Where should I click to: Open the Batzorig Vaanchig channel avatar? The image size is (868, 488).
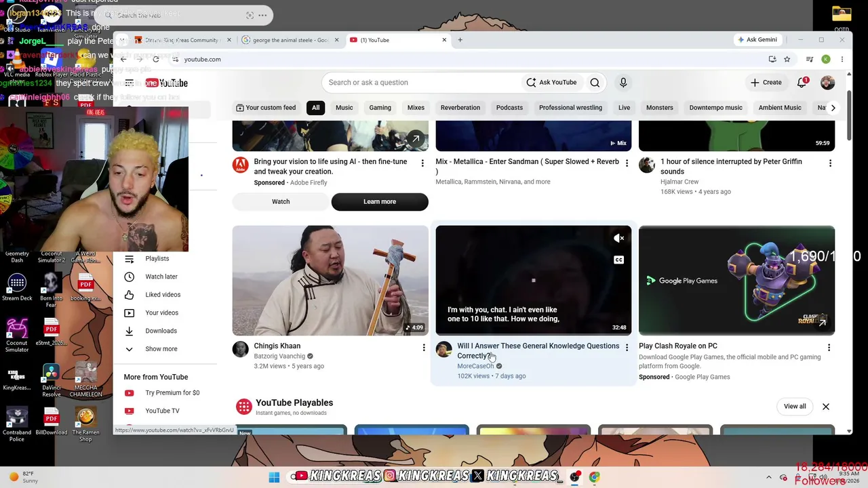pyautogui.click(x=241, y=349)
